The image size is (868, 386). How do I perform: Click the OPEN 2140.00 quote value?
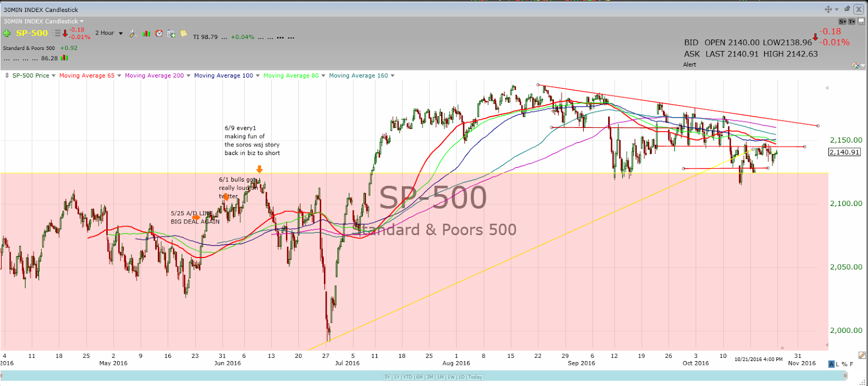click(x=732, y=42)
